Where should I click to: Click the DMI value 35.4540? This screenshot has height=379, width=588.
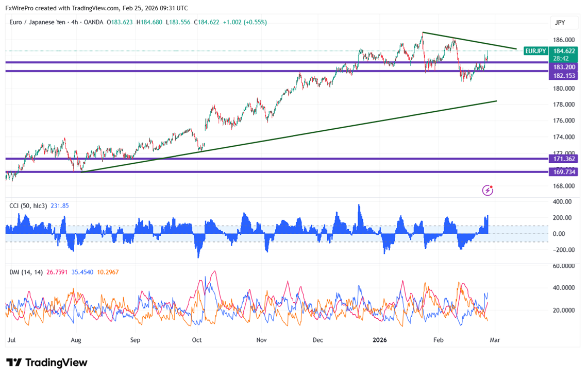(x=82, y=272)
